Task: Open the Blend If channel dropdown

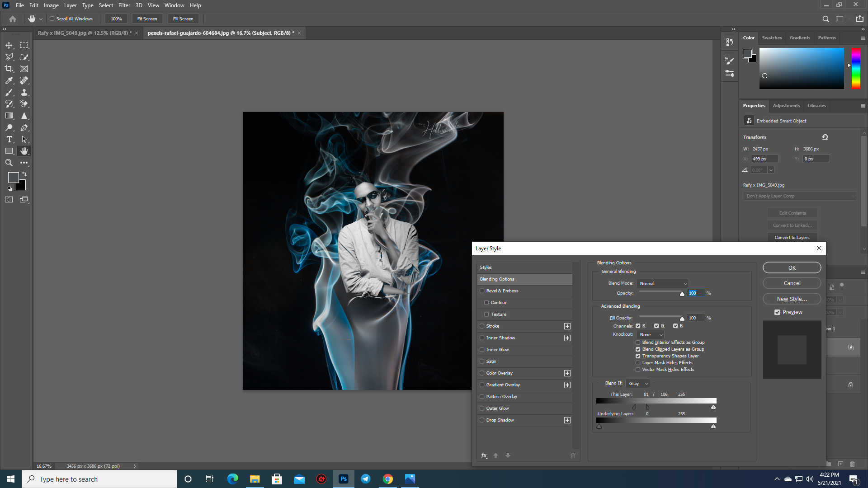Action: 637,383
